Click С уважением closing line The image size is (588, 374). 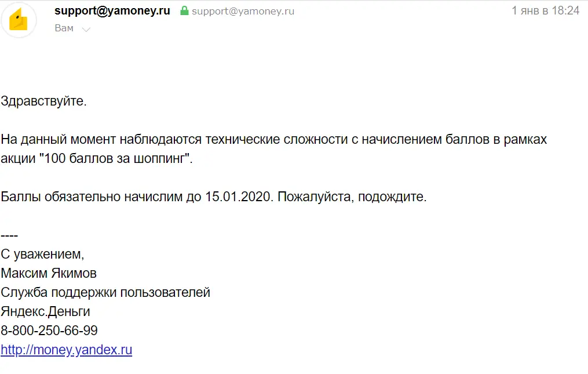pos(42,254)
